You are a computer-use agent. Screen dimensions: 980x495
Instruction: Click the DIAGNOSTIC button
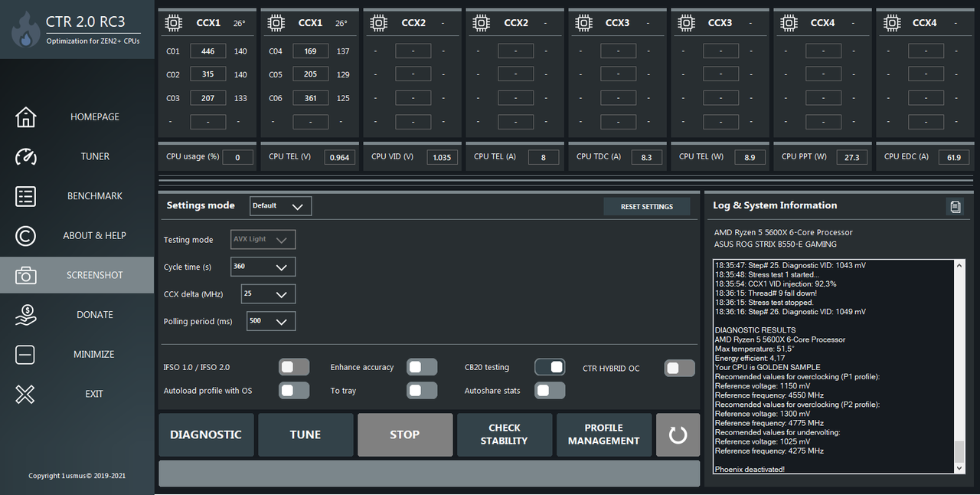point(206,434)
